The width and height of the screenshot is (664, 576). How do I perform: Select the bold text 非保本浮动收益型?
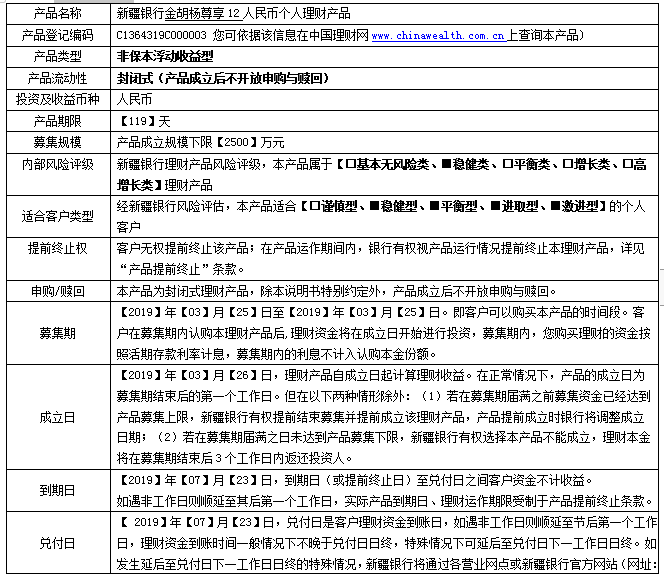(165, 56)
